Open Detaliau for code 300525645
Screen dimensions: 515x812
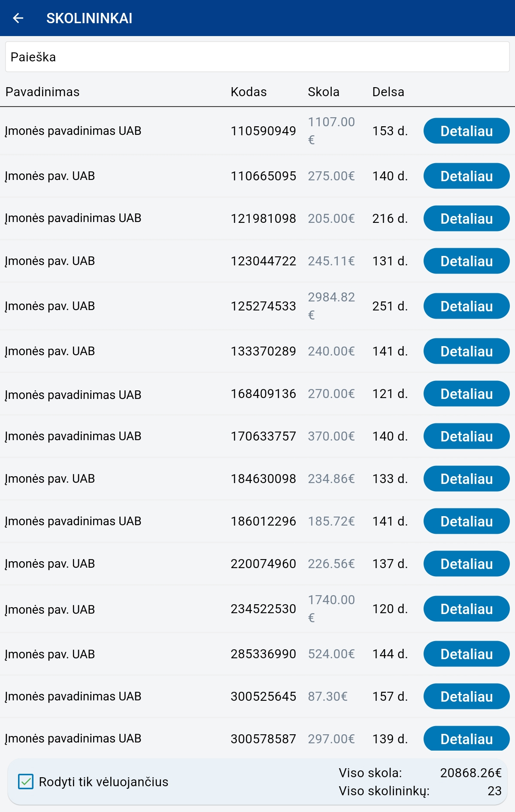coord(467,696)
